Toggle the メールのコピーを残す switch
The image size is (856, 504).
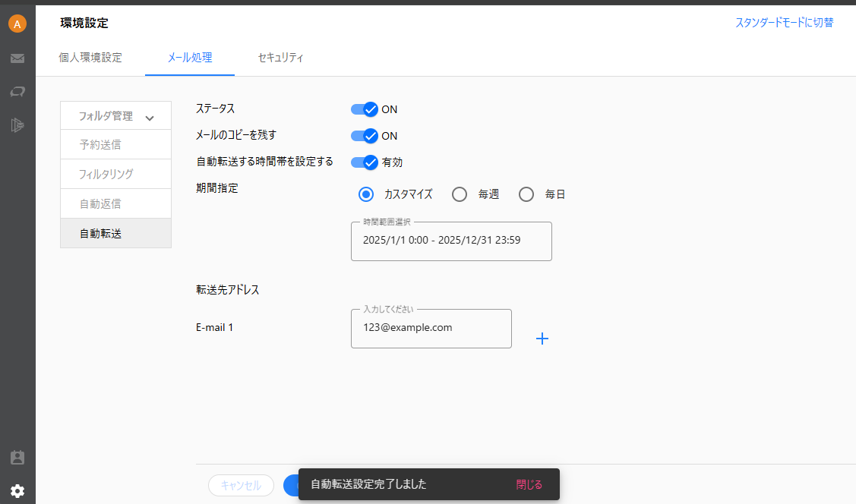point(364,136)
